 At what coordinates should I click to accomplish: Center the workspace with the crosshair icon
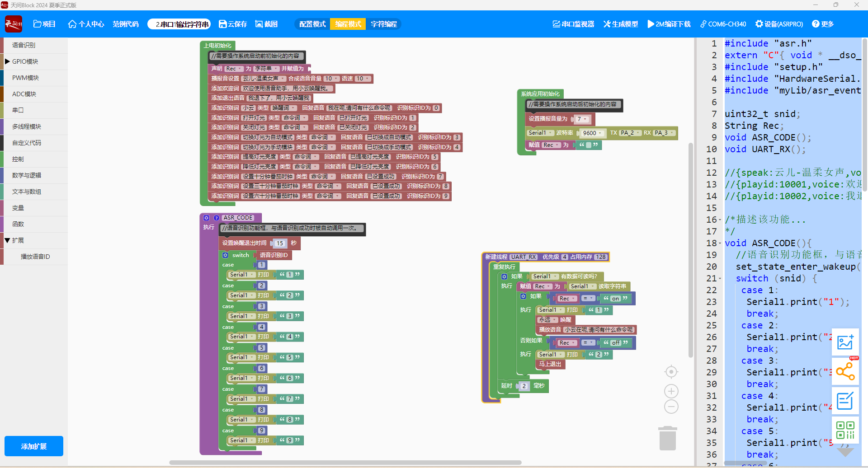pos(671,372)
